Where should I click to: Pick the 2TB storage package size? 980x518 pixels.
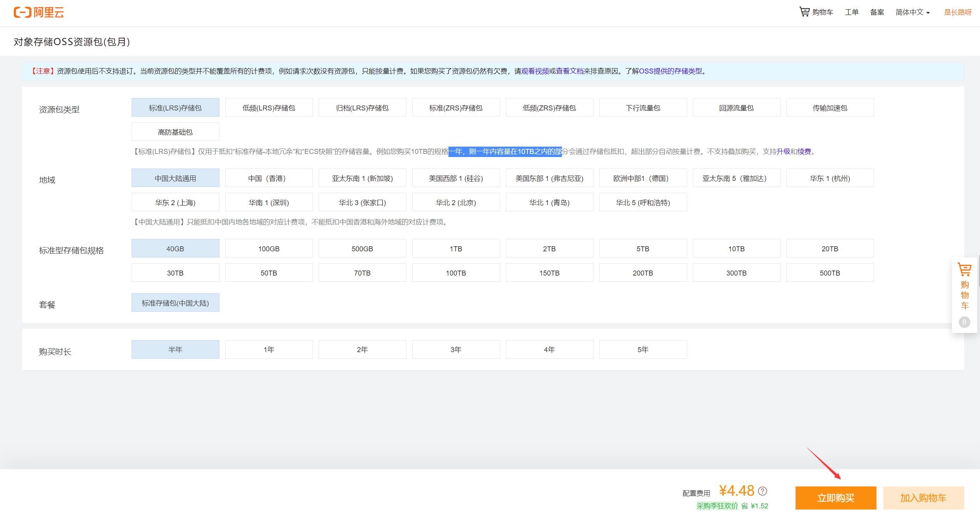(x=549, y=249)
